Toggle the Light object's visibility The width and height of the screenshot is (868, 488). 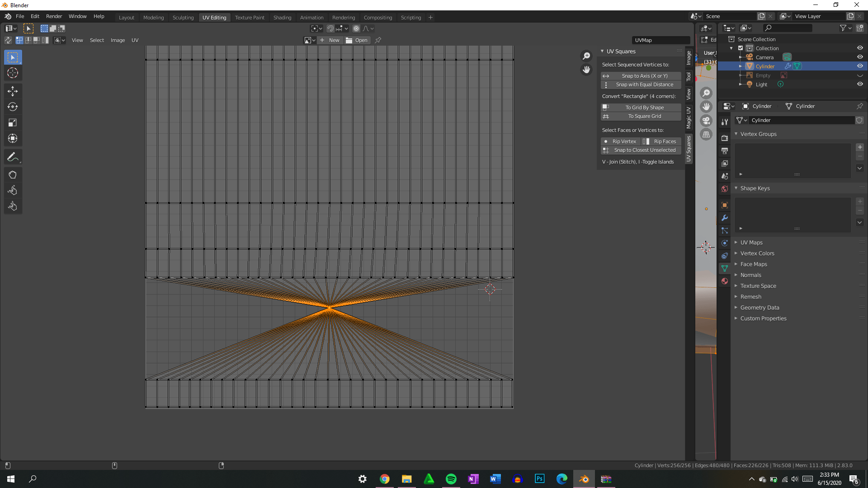click(859, 84)
